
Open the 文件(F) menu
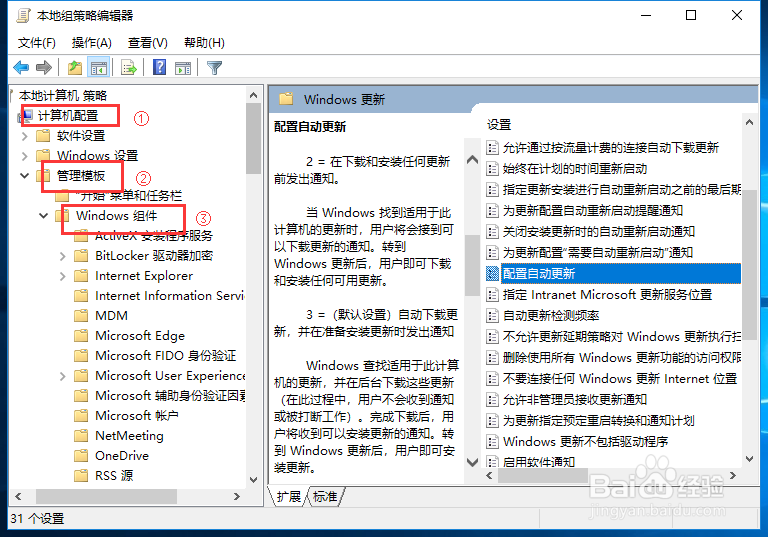click(37, 43)
